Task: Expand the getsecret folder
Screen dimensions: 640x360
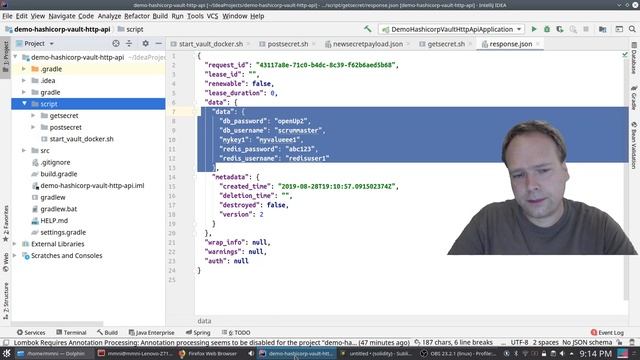Action: [33, 116]
